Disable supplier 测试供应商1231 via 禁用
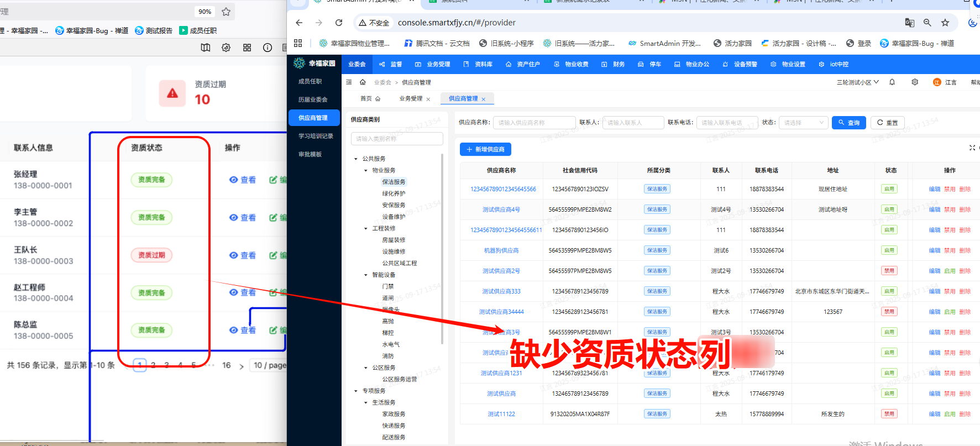The width and height of the screenshot is (980, 446). (950, 373)
